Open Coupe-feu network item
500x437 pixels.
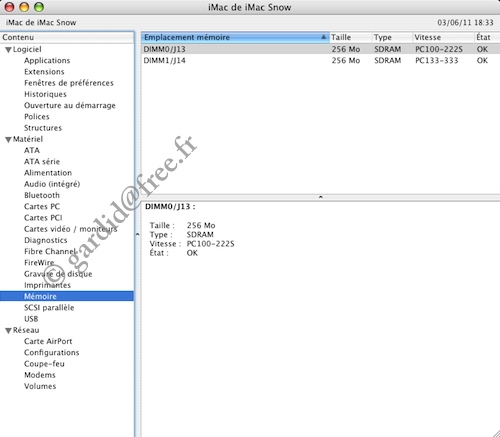(44, 364)
